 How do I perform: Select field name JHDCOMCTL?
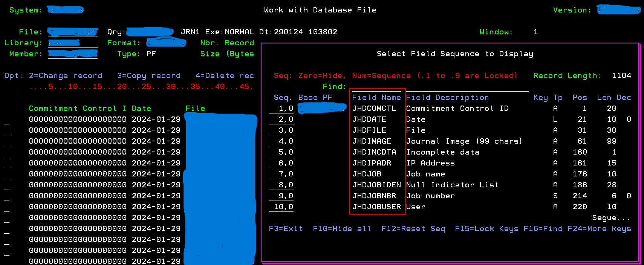tap(374, 109)
